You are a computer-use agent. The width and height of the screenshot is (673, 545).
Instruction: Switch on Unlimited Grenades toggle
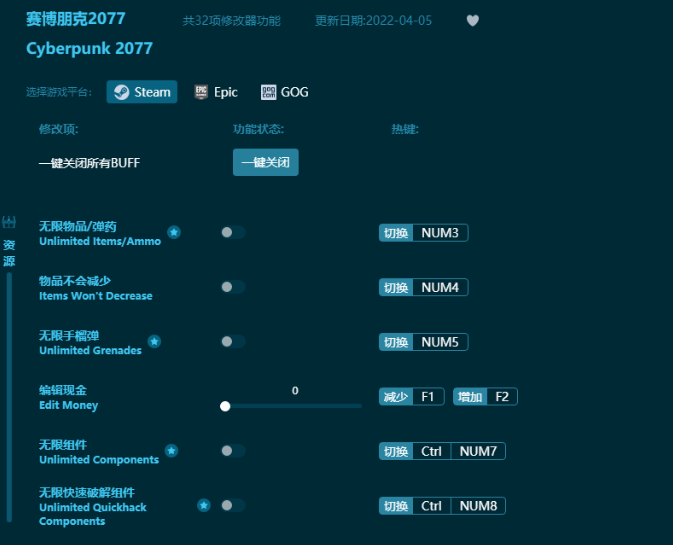click(x=233, y=342)
